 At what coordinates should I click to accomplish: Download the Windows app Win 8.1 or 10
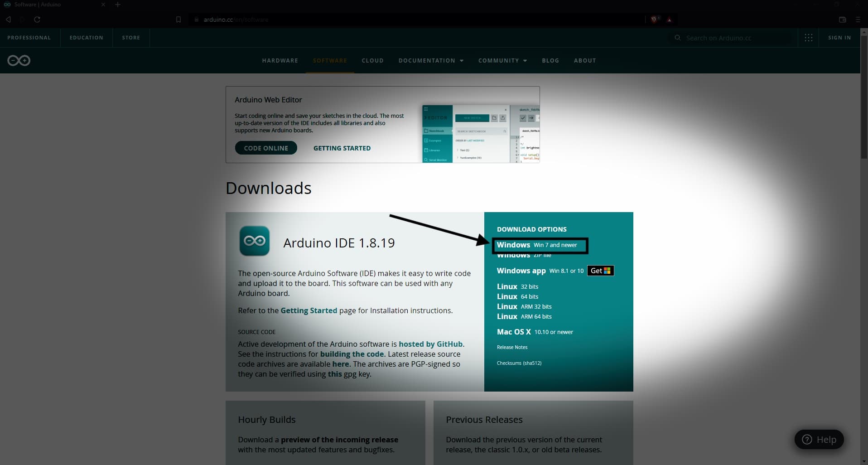tap(540, 271)
